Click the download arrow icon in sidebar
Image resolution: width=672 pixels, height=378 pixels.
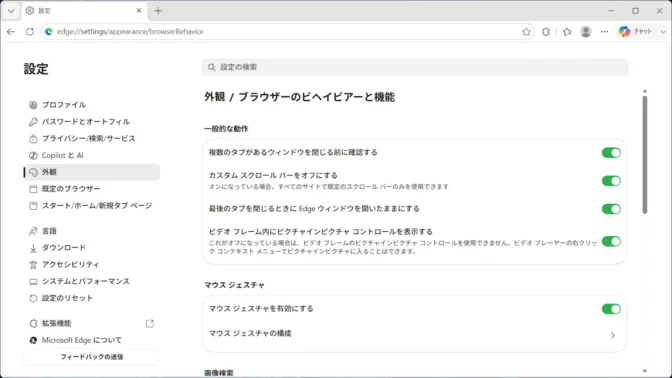click(33, 248)
